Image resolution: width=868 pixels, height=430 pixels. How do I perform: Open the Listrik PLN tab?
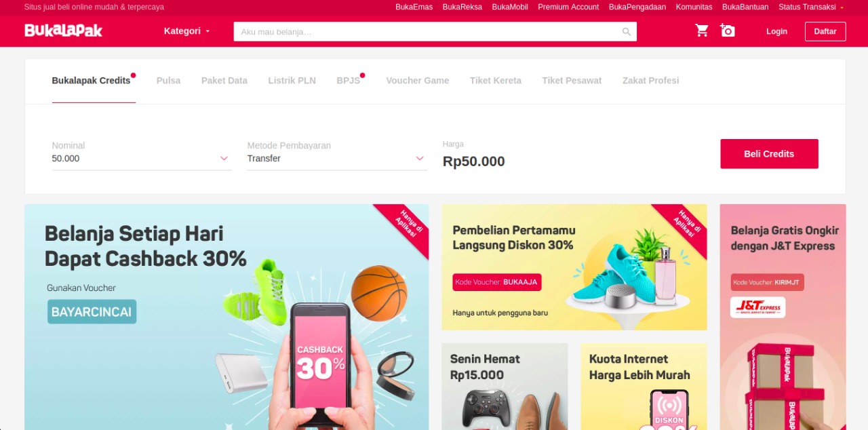point(292,80)
